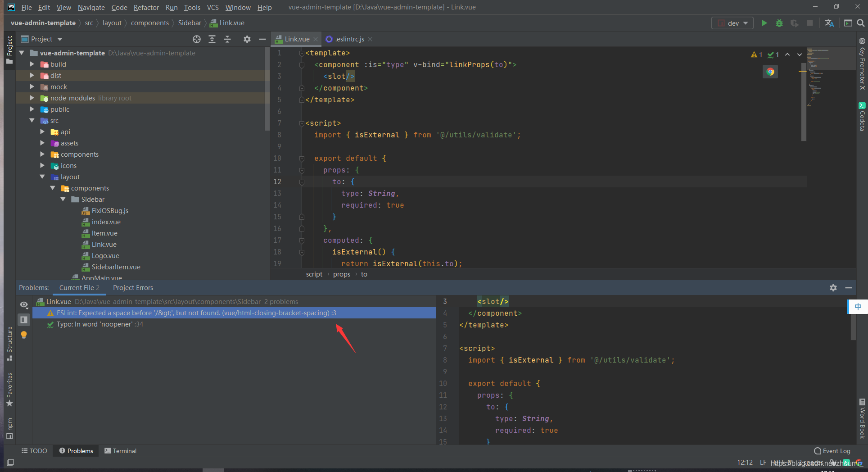Open in Chrome browser icon in editor

(x=770, y=72)
